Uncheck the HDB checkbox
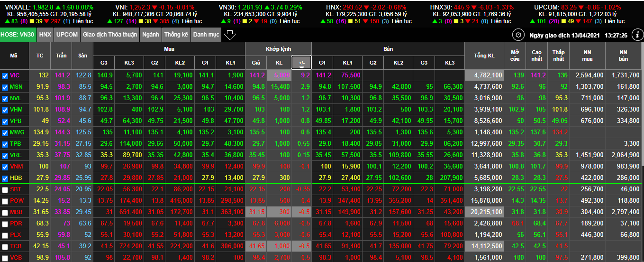Image resolution: width=644 pixels, height=262 pixels. coord(5,178)
